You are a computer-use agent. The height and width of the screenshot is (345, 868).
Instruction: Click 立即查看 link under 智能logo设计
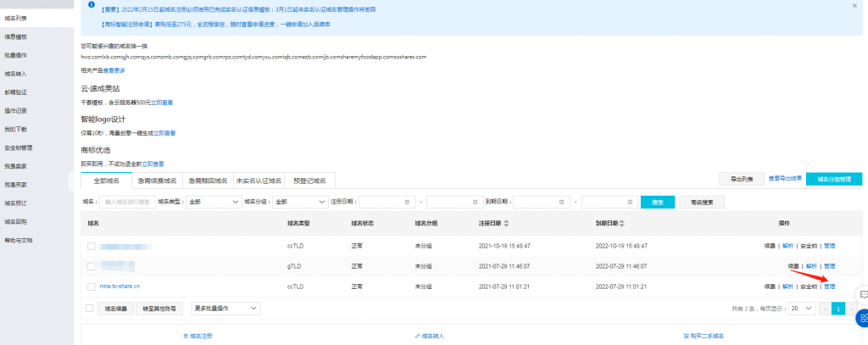click(164, 133)
